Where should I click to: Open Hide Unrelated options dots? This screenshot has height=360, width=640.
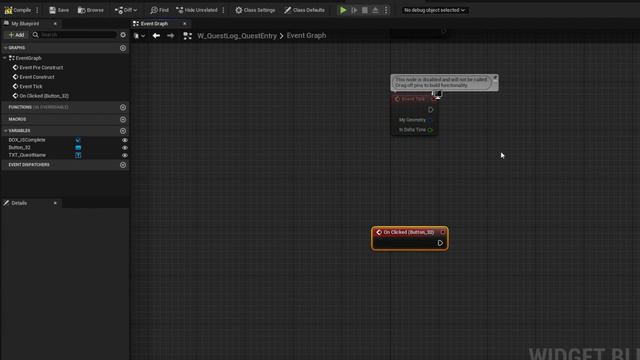point(223,10)
